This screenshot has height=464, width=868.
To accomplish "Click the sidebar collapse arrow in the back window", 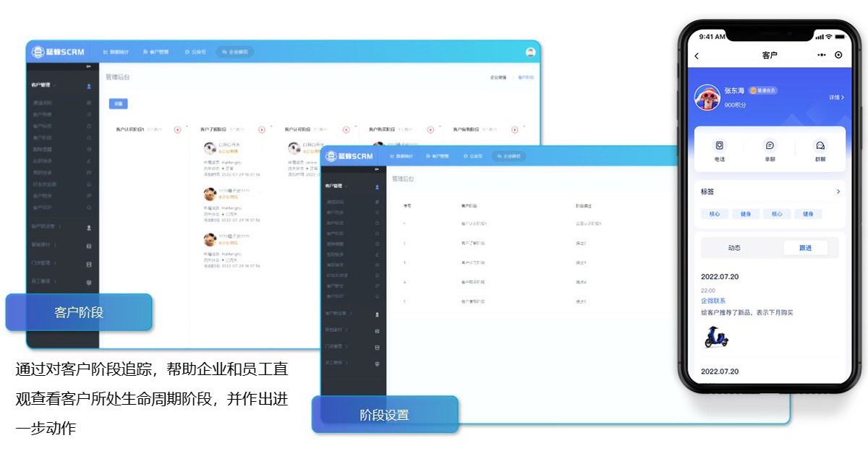I will 89,67.
